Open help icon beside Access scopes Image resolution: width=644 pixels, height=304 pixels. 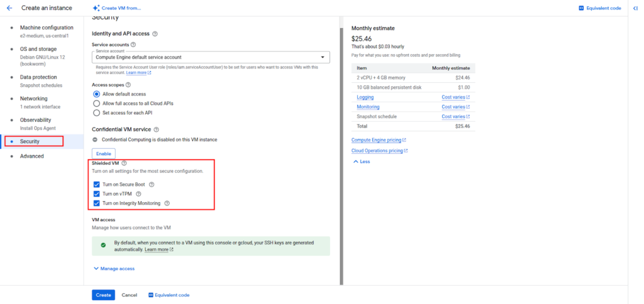(128, 85)
